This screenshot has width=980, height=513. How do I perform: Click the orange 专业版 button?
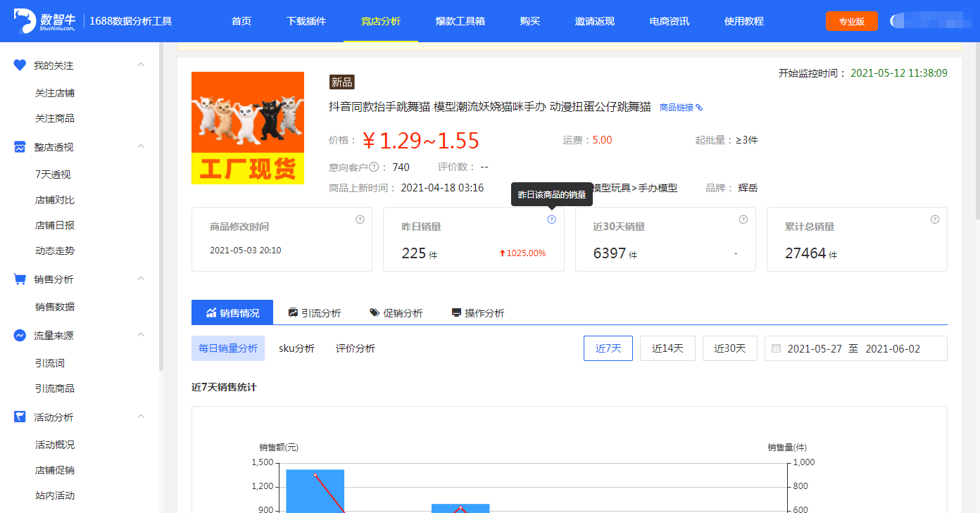(852, 21)
